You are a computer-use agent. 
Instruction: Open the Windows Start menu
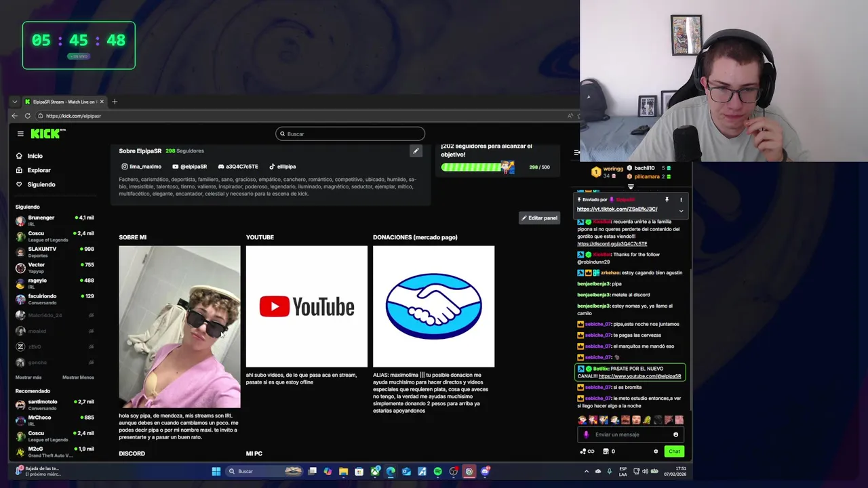pyautogui.click(x=216, y=471)
